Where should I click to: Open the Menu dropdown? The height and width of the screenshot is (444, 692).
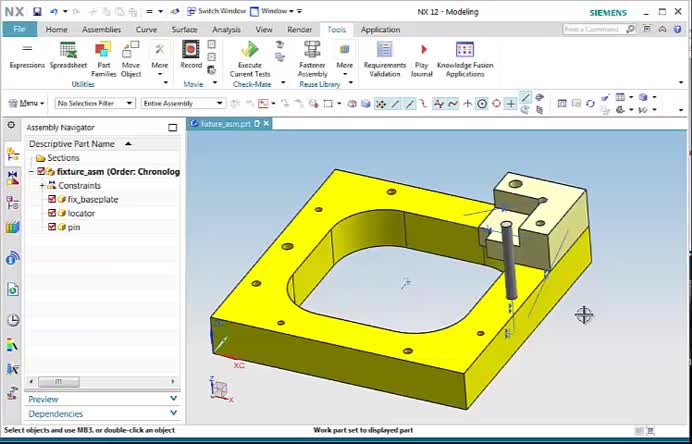pyautogui.click(x=26, y=103)
